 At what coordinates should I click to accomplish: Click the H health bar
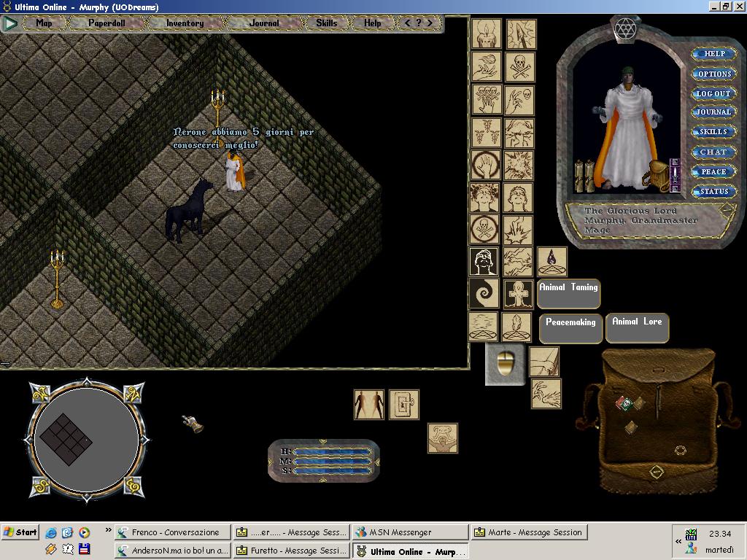(333, 451)
